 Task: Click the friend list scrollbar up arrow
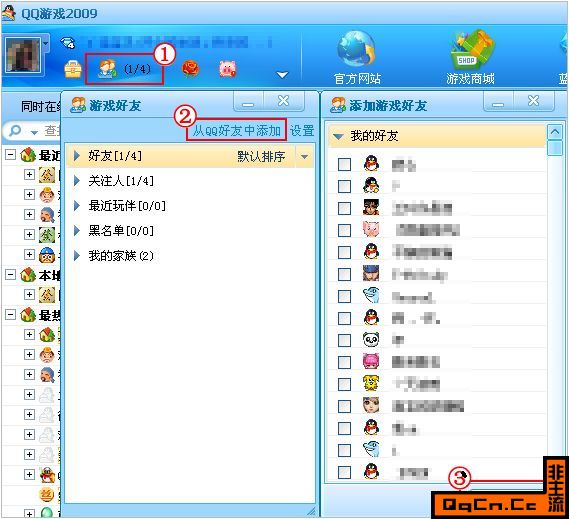[x=555, y=132]
